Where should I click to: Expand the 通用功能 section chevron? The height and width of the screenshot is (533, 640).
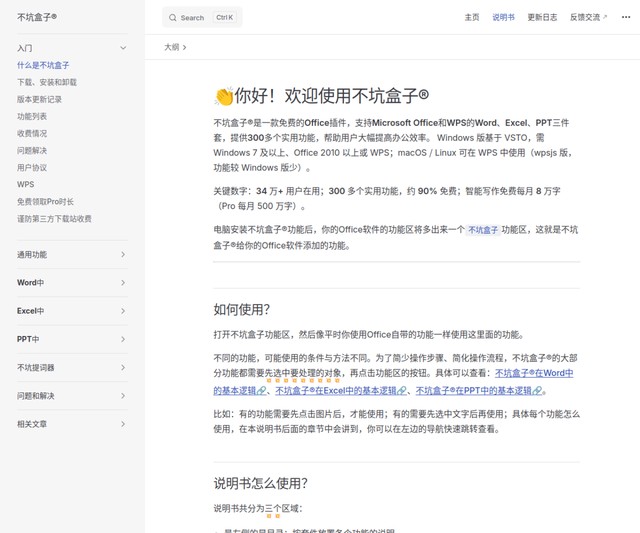tap(123, 255)
